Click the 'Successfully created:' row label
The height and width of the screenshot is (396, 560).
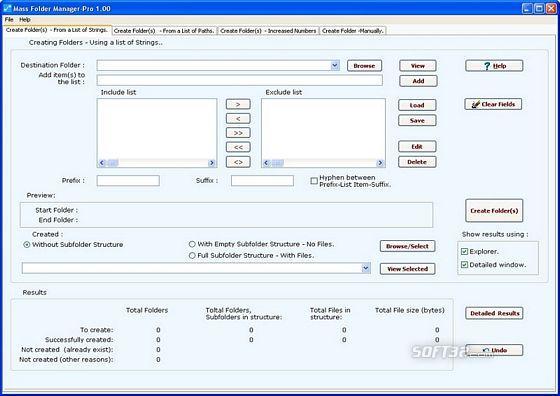pos(79,340)
